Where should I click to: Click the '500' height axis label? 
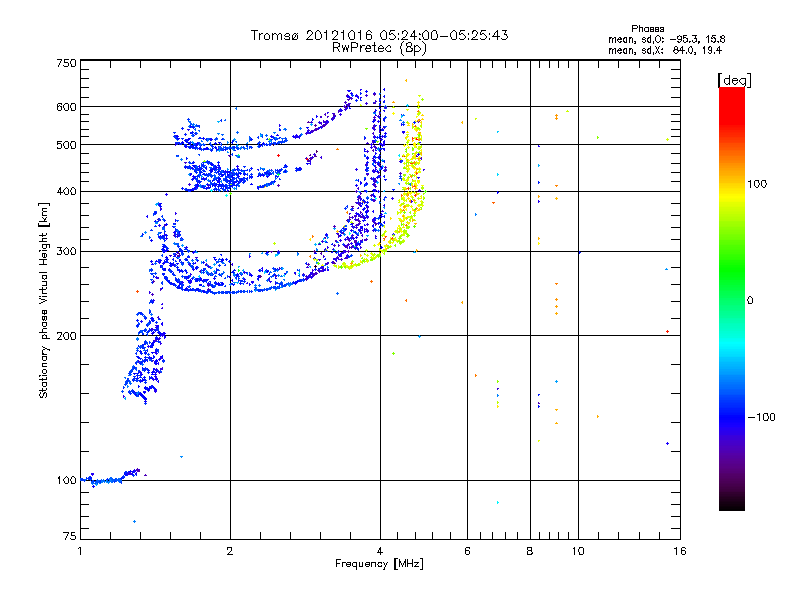click(x=66, y=145)
